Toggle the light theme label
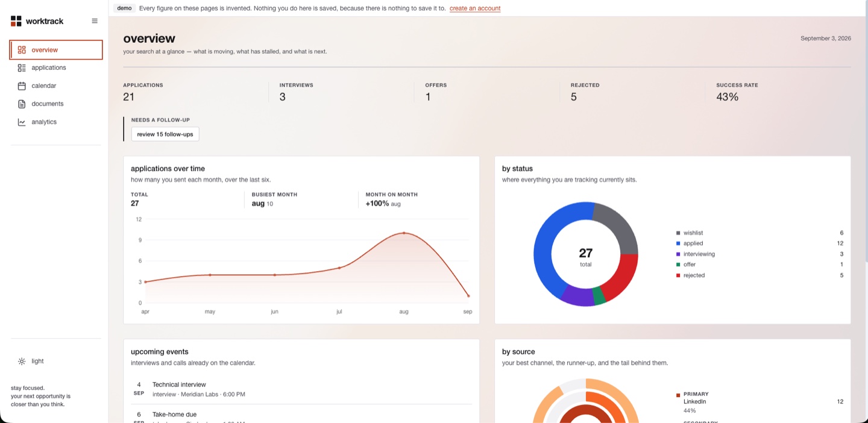This screenshot has width=868, height=423. coord(38,362)
